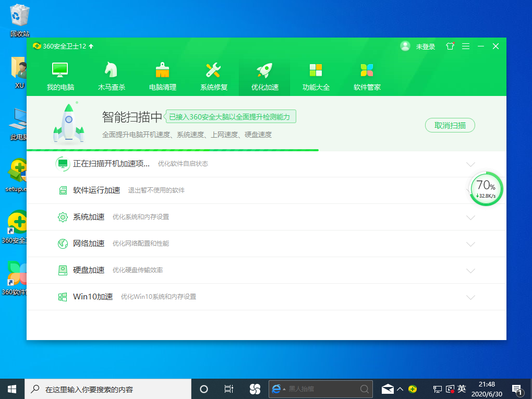The width and height of the screenshot is (532, 399).
Task: Open the 360 browser from taskbar
Action: (255, 389)
